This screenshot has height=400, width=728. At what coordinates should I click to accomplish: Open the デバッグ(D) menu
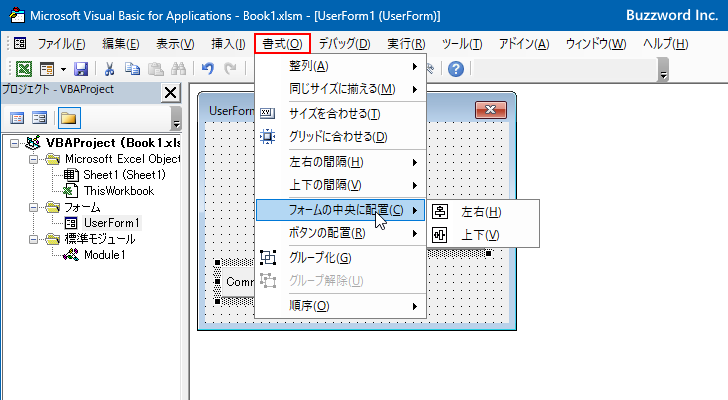[x=344, y=44]
